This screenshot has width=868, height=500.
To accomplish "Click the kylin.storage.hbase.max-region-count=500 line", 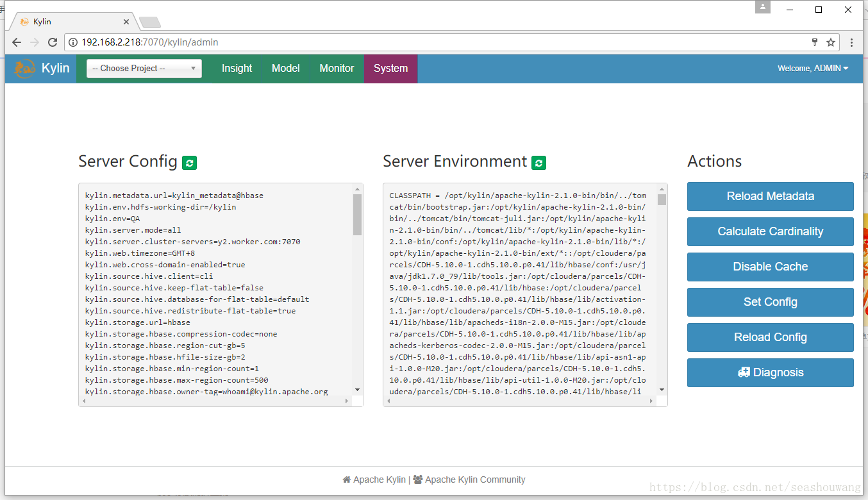I will pyautogui.click(x=176, y=380).
